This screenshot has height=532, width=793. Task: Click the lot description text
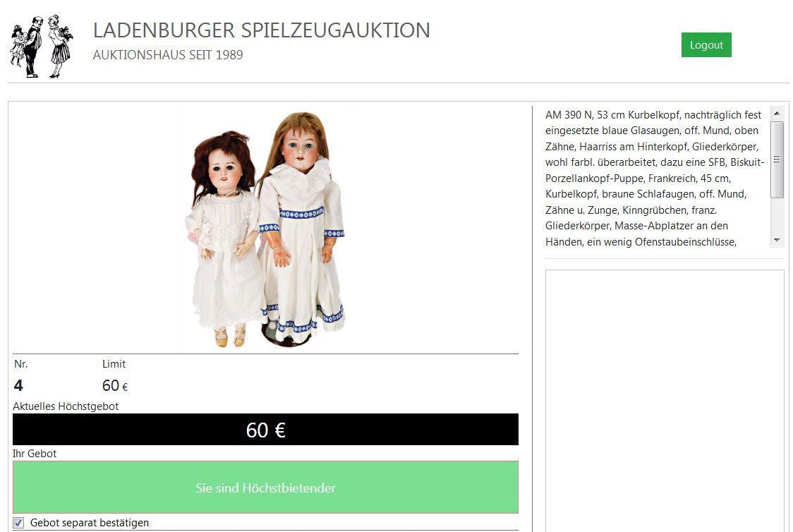click(655, 179)
